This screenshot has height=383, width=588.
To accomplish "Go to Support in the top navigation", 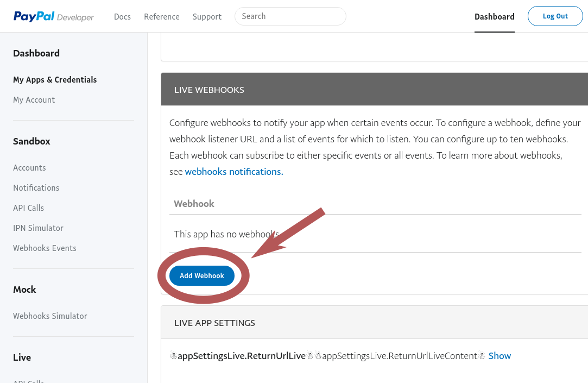I will click(207, 17).
